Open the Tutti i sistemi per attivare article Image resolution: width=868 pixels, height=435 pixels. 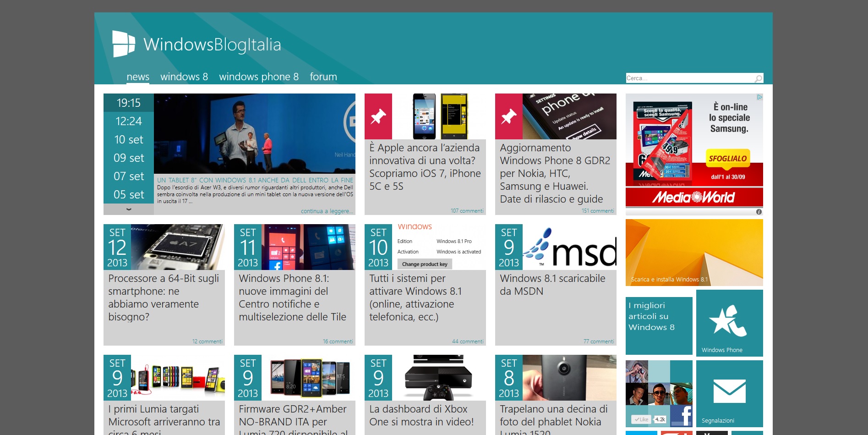(x=415, y=297)
